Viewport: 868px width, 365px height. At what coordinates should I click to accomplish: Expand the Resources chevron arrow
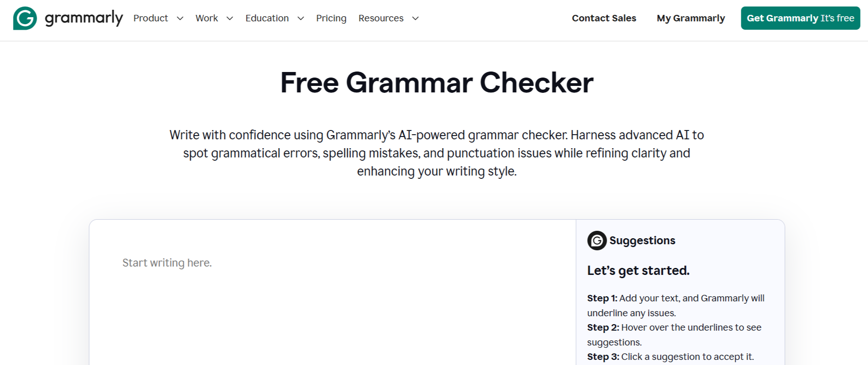click(415, 19)
